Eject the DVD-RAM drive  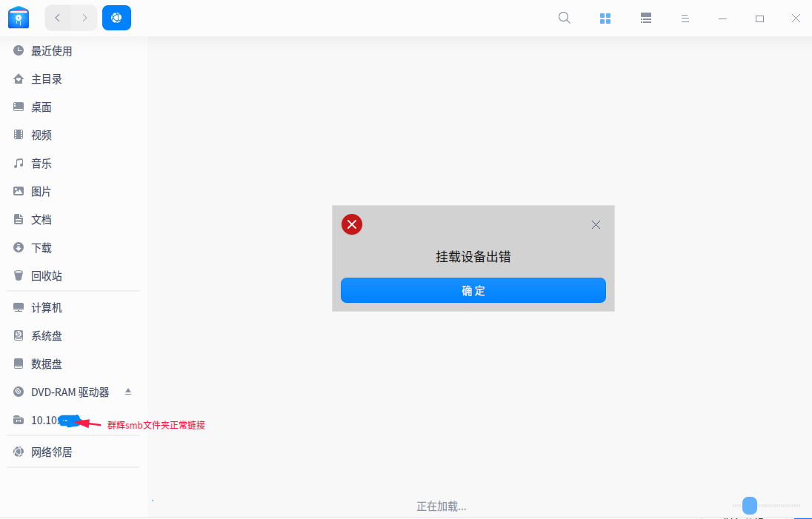pos(128,392)
